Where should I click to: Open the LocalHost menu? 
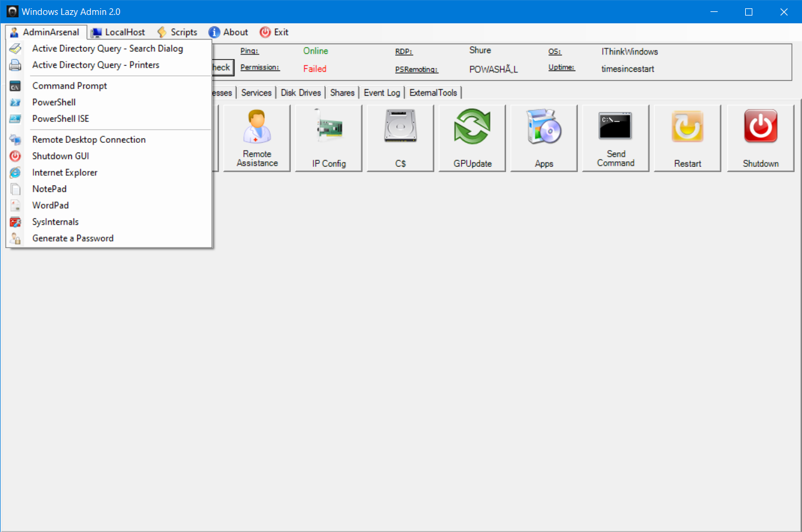[x=118, y=32]
